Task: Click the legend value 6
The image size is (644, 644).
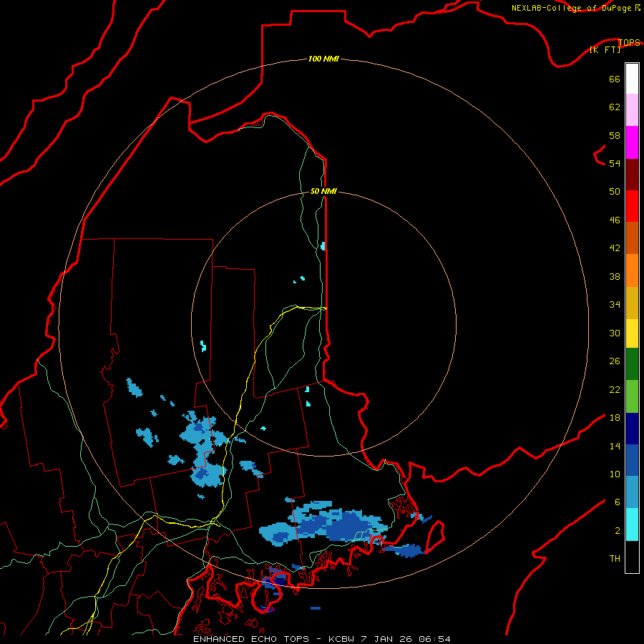Action: tap(618, 502)
